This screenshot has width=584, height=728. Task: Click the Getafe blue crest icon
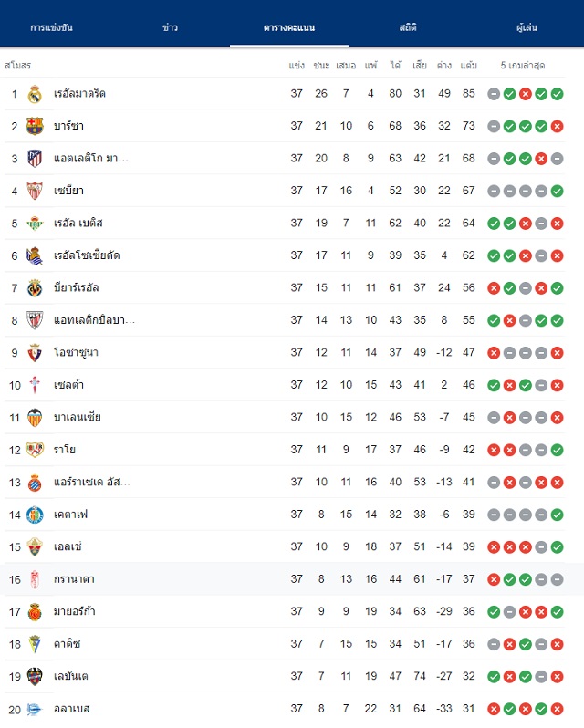coord(35,515)
